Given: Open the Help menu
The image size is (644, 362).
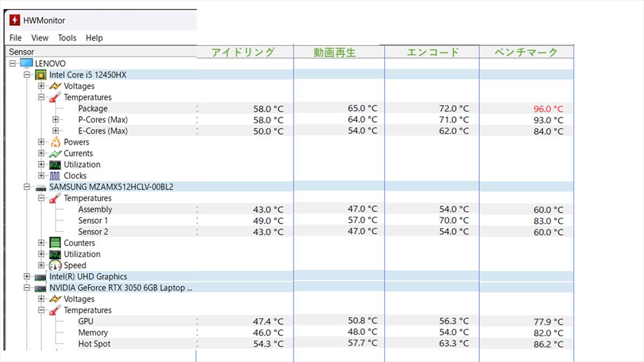Looking at the screenshot, I should tap(94, 38).
